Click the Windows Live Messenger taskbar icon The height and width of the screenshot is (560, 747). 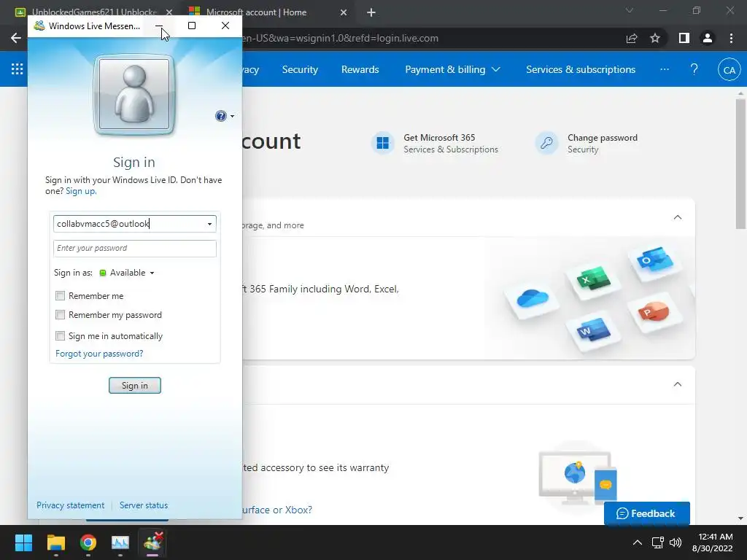tap(153, 542)
